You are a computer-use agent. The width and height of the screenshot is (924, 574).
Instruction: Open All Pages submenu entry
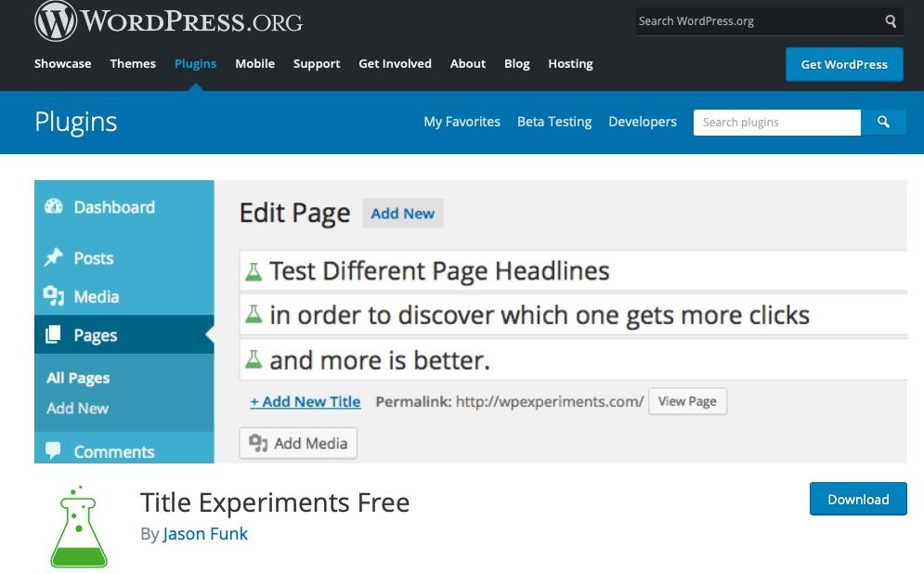[78, 378]
